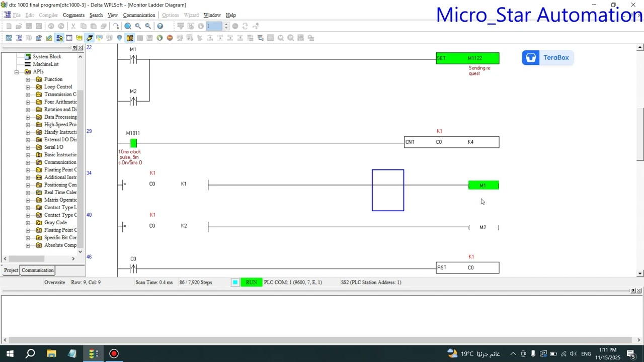
Task: Click the Paste clipboard icon
Action: click(x=94, y=26)
